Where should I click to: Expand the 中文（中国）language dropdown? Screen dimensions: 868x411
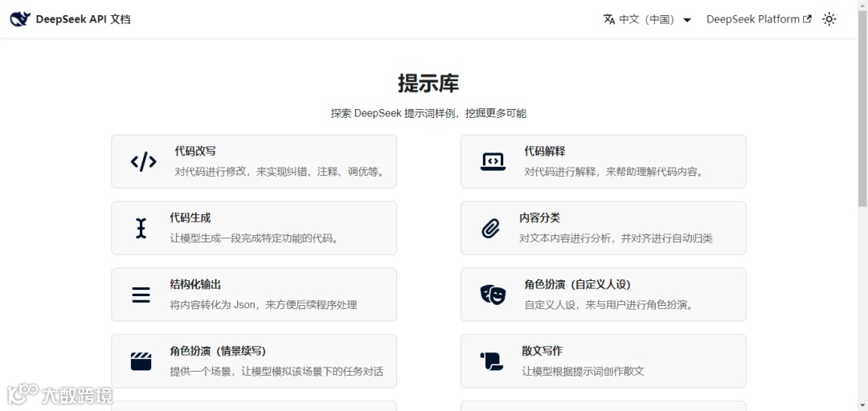[x=647, y=19]
